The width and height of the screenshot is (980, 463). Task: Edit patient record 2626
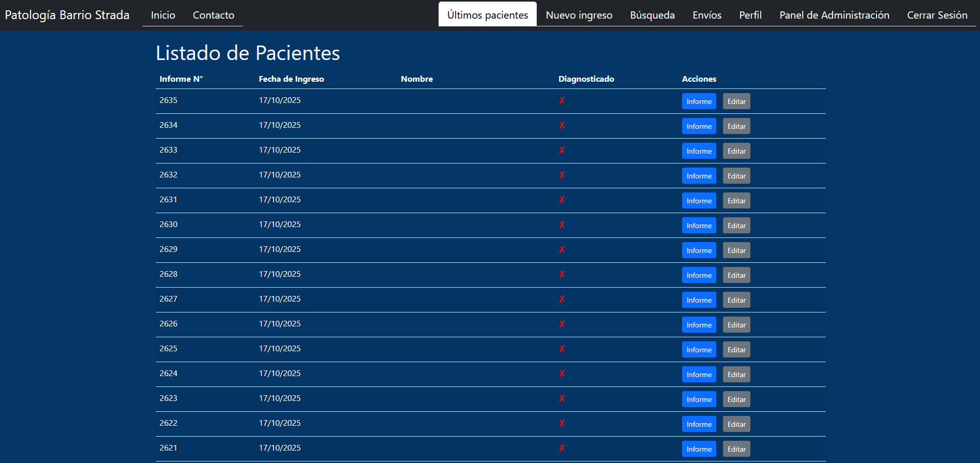tap(736, 325)
